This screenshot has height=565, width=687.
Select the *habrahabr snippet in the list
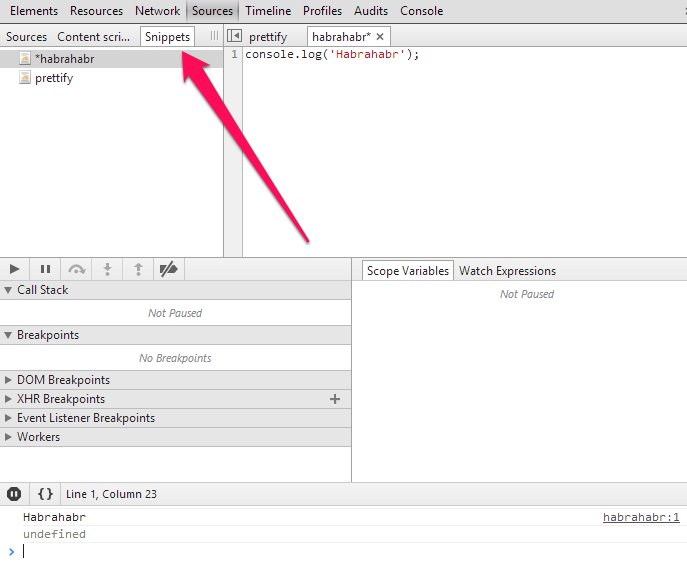111,59
